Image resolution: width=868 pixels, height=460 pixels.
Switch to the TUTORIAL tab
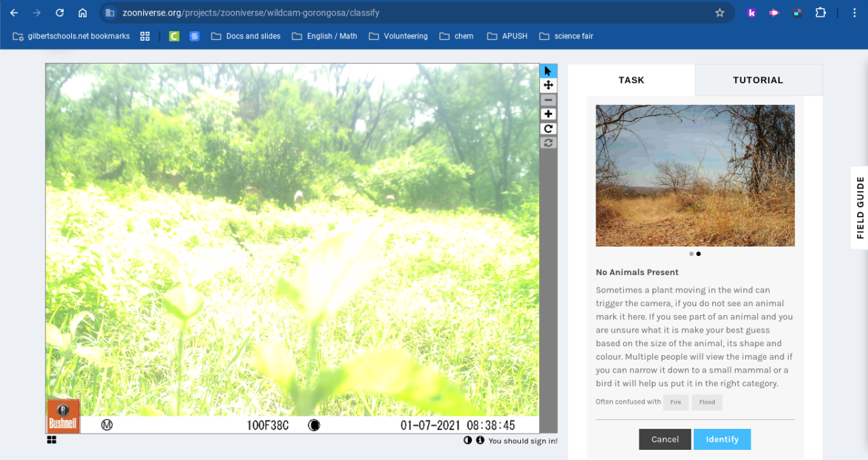coord(758,80)
